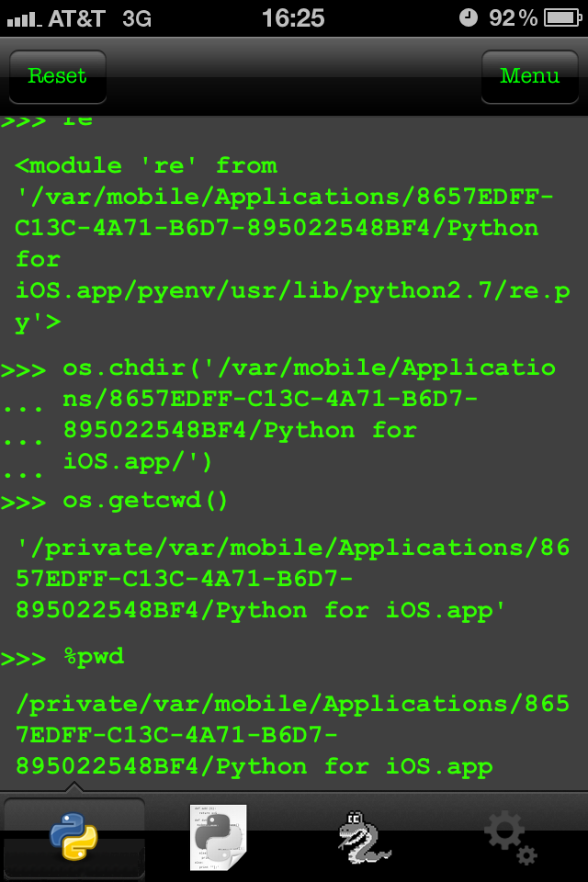Tap the 16:25 clock in status bar
588x882 pixels.
[293, 18]
